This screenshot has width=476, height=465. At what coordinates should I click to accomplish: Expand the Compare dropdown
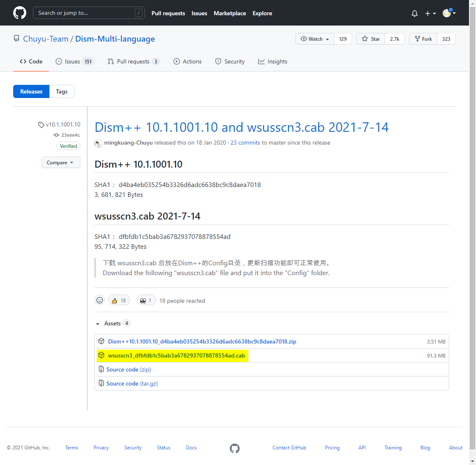pyautogui.click(x=61, y=163)
